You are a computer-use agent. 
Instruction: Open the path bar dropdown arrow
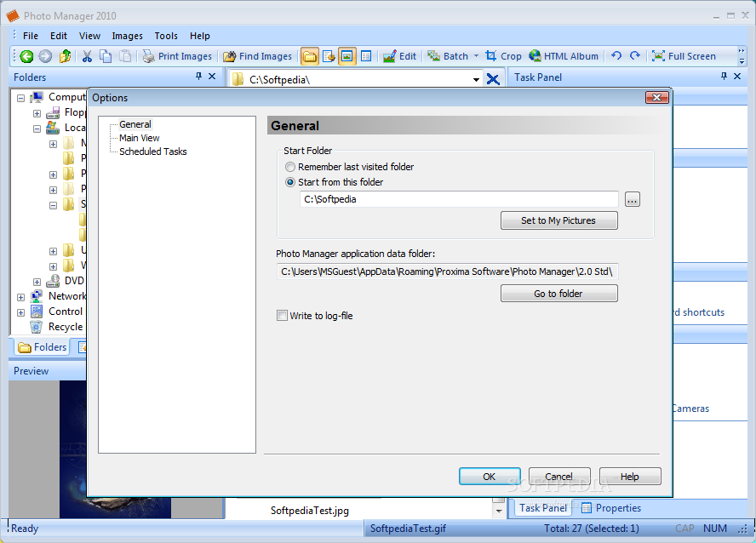(x=476, y=79)
